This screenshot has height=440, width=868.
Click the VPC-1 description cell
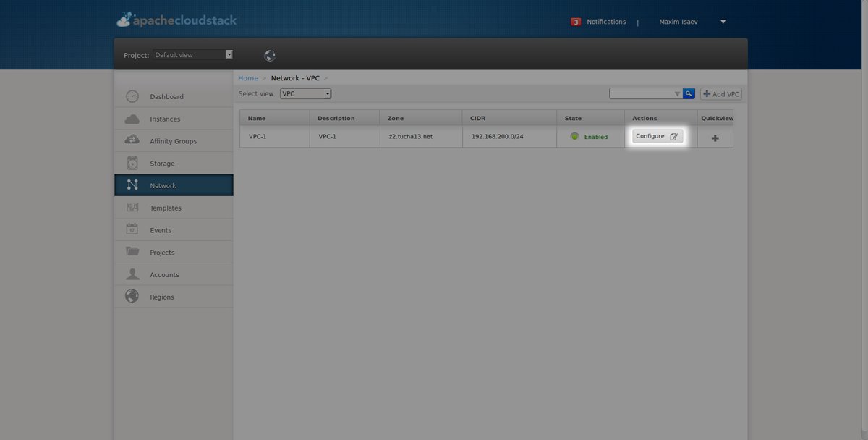click(344, 137)
